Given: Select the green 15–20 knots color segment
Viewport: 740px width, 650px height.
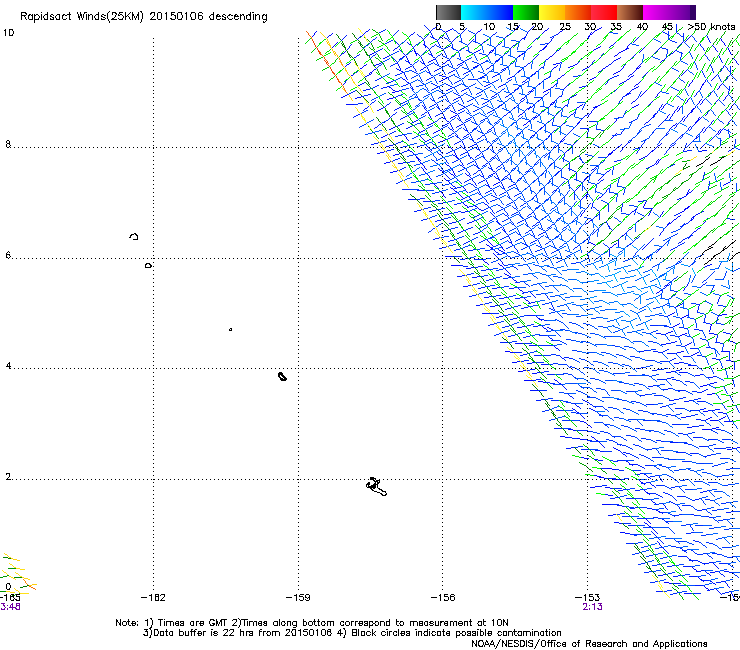Looking at the screenshot, I should coord(526,12).
